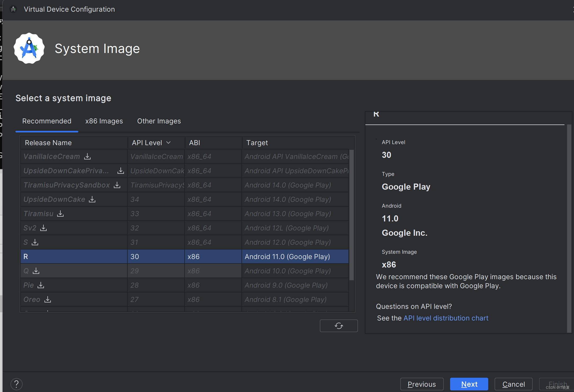This screenshot has width=574, height=392.
Task: Click the Android Studio logo in header
Action: (x=29, y=48)
